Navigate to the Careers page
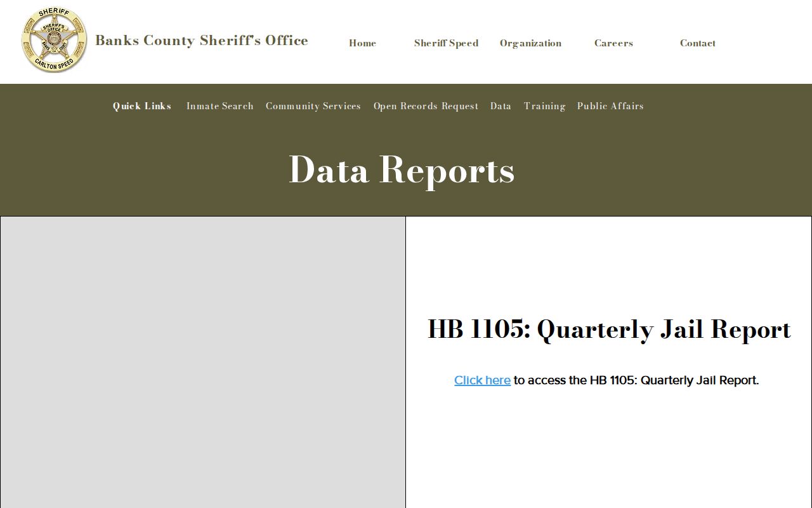Viewport: 812px width, 508px height. pos(613,43)
